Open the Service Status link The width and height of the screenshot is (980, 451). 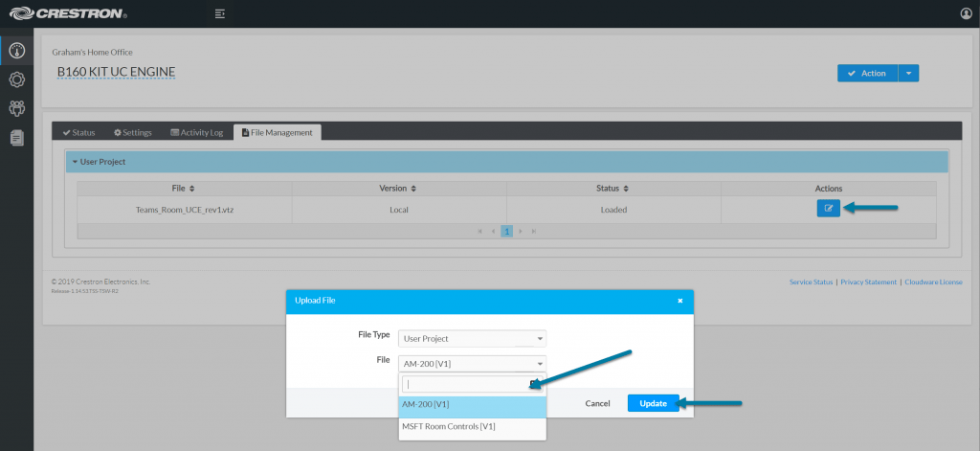pyautogui.click(x=812, y=282)
